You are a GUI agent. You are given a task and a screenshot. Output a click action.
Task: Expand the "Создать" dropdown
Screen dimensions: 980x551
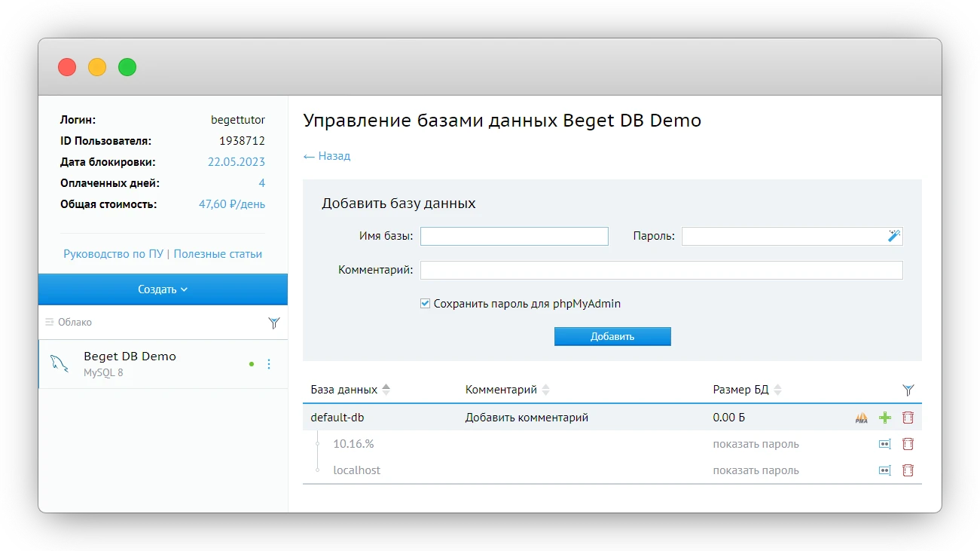(x=163, y=289)
